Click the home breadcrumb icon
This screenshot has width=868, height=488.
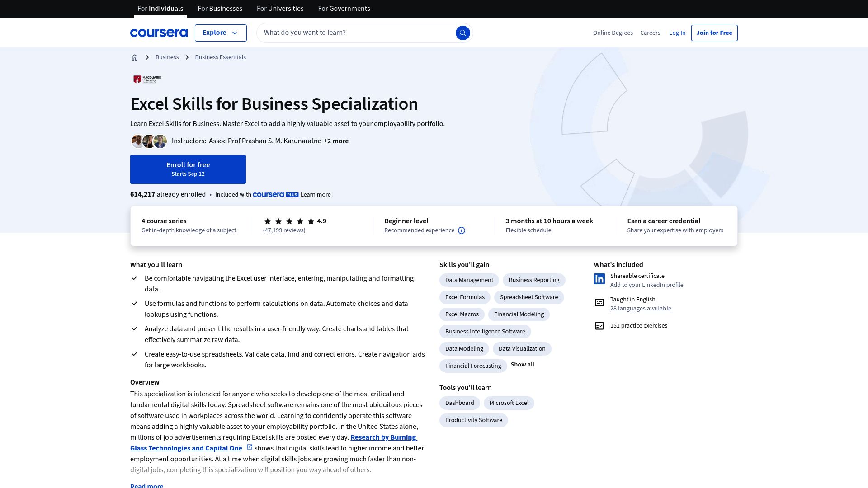[135, 57]
